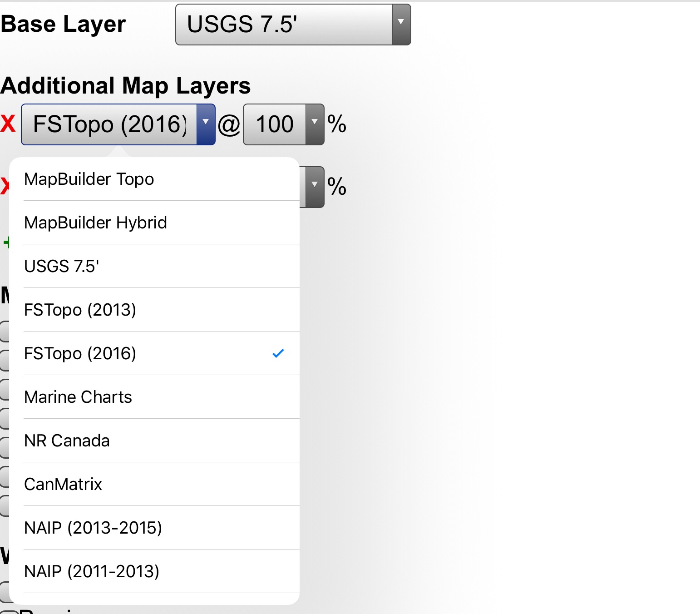
Task: Add a layer with the green plus
Action: [6, 243]
